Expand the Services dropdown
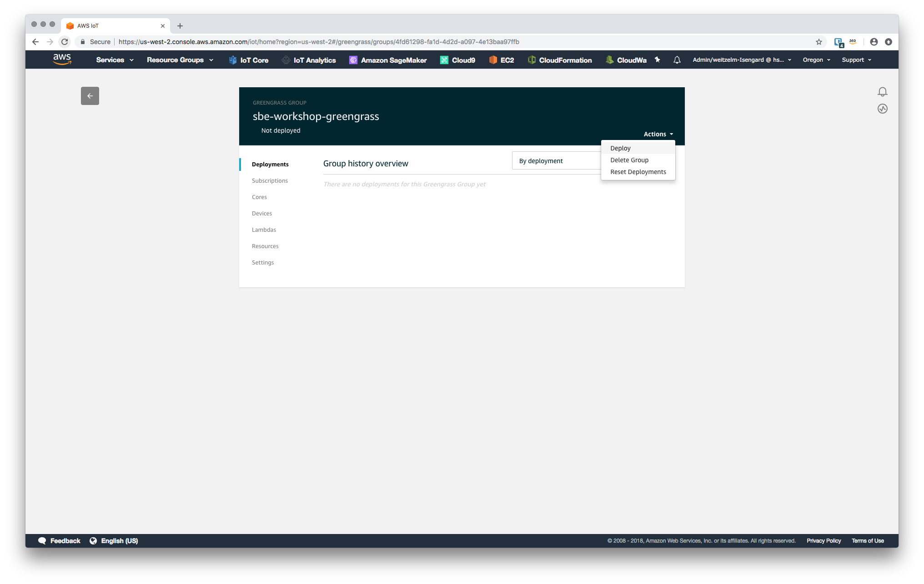Image resolution: width=924 pixels, height=584 pixels. pos(115,60)
